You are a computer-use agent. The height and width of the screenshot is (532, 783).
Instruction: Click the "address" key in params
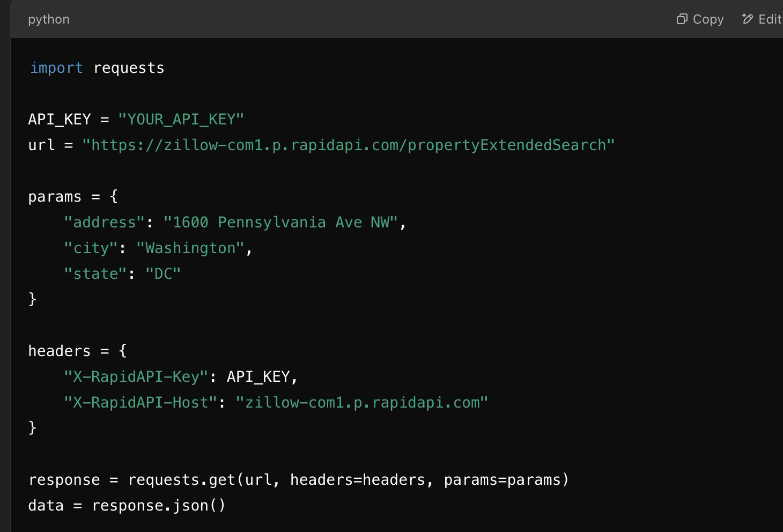(105, 222)
